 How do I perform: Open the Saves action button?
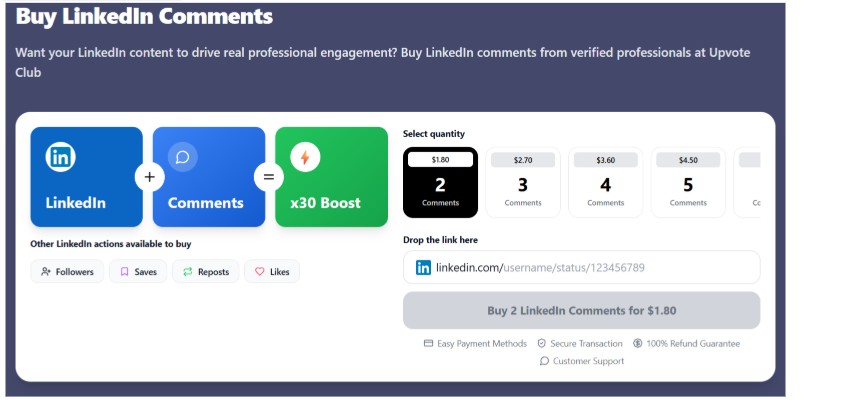pyautogui.click(x=138, y=271)
